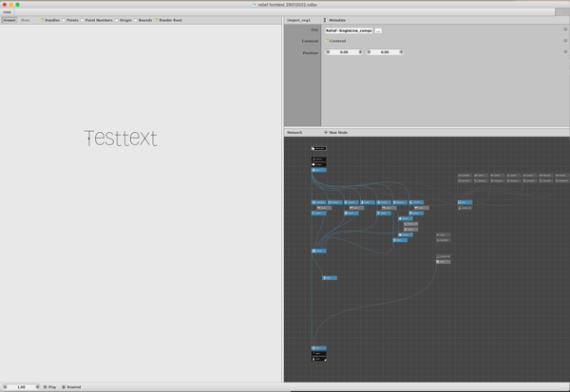Viewport: 570px width, 392px height.
Task: Switch to the Viewer tab
Action: point(9,20)
